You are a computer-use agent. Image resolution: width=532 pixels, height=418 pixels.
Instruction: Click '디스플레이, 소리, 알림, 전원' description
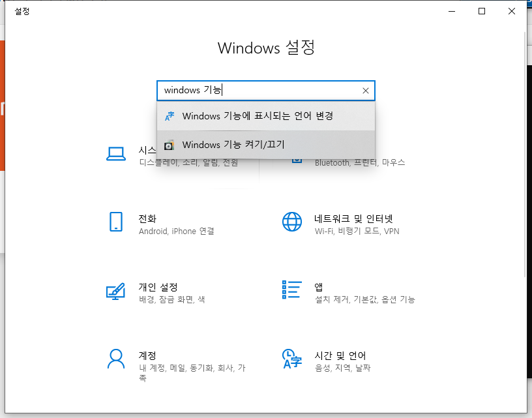coord(188,163)
